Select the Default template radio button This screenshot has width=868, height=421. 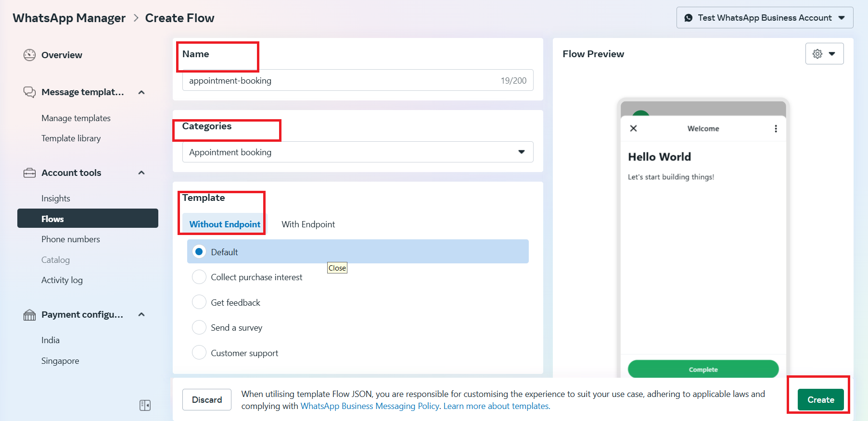(x=199, y=252)
